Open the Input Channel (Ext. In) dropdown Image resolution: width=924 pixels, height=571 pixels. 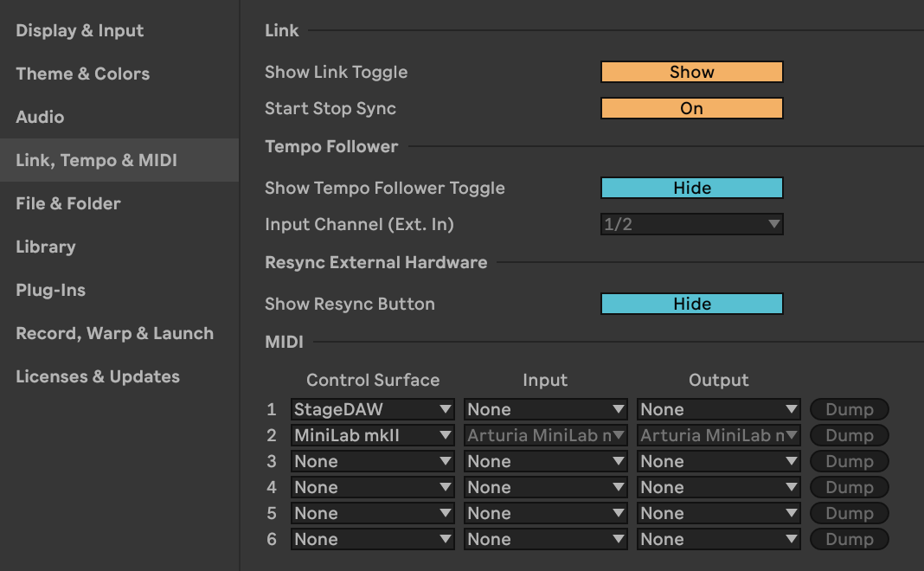click(692, 224)
